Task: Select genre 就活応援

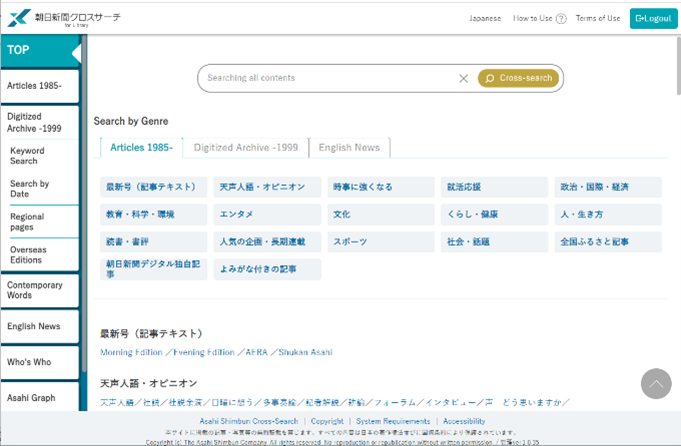Action: pos(494,187)
